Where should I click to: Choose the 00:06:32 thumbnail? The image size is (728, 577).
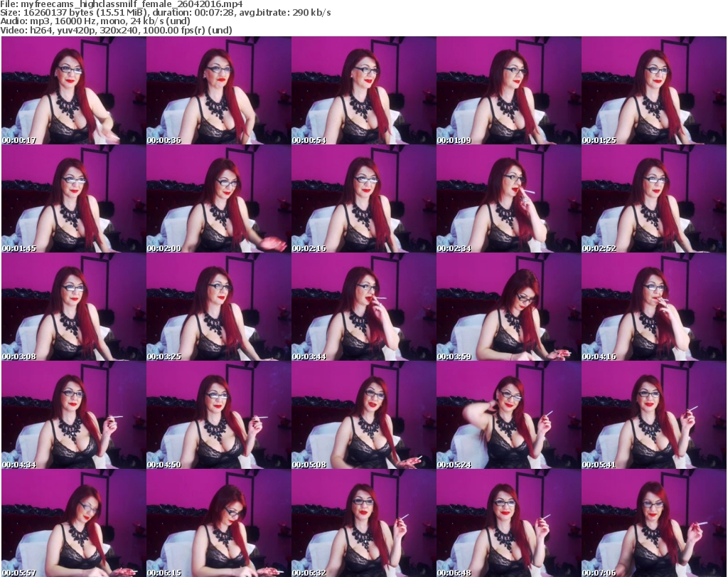coord(363,523)
